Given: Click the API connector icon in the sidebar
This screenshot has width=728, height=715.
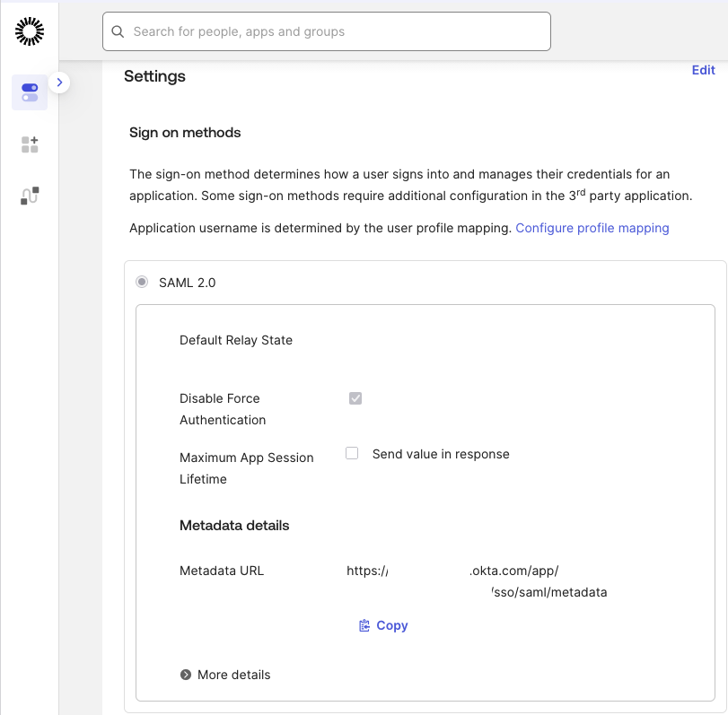Looking at the screenshot, I should [30, 196].
